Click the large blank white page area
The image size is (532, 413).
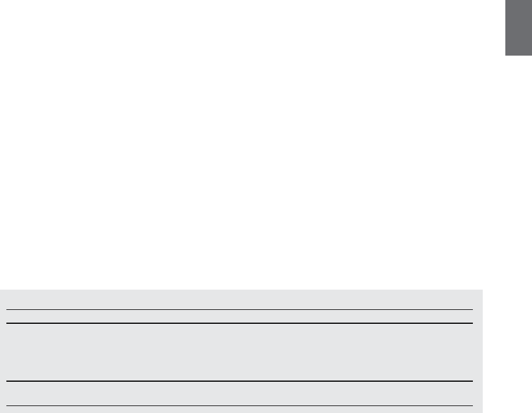253,145
